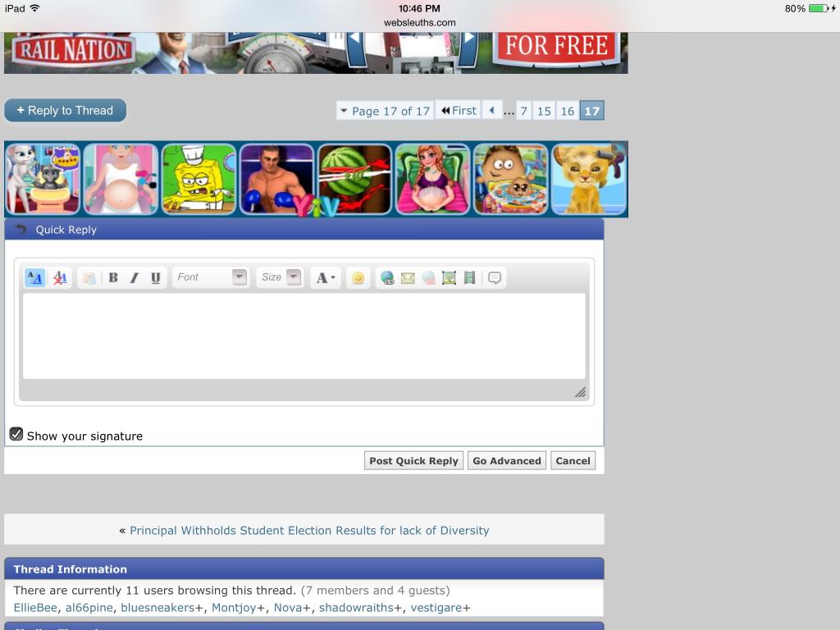This screenshot has width=840, height=630.
Task: Insert an email link icon
Action: pyautogui.click(x=408, y=278)
